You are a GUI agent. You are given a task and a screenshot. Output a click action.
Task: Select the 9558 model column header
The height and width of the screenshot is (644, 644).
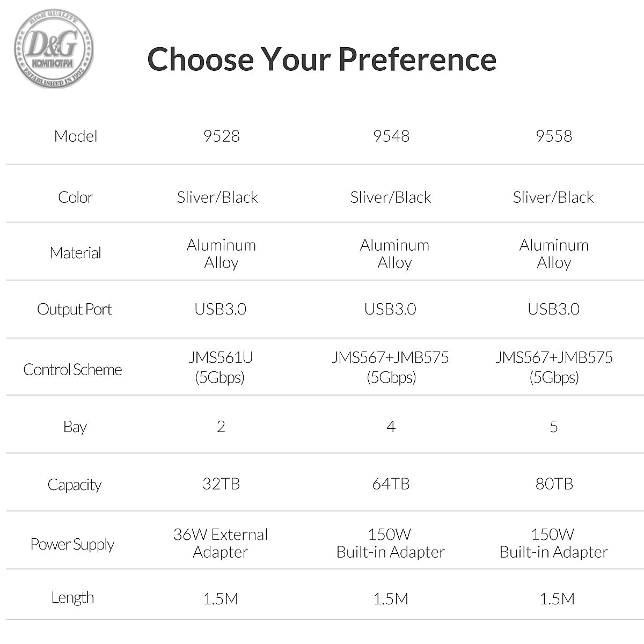pos(554,136)
